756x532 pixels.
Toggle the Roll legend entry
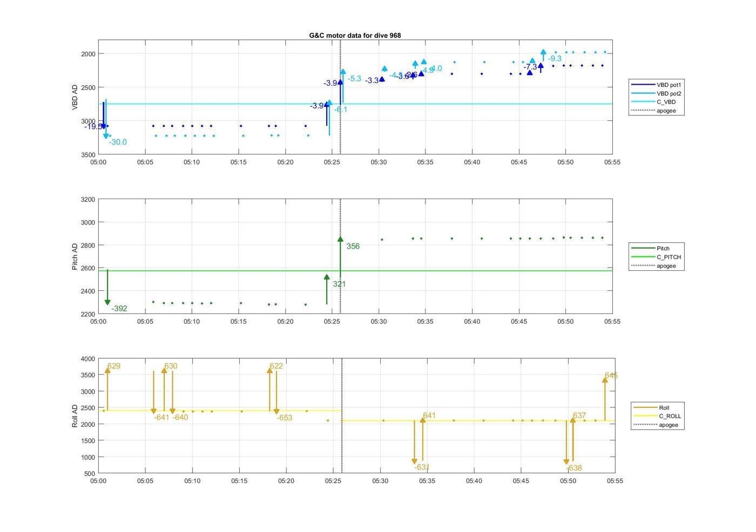(x=664, y=408)
